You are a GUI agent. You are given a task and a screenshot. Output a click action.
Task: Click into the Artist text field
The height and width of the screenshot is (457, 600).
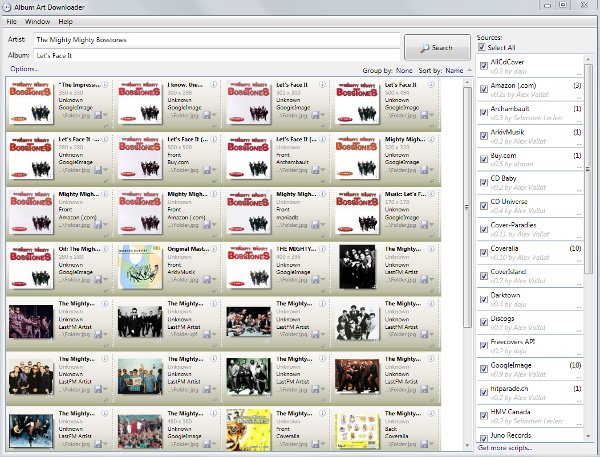[217, 39]
